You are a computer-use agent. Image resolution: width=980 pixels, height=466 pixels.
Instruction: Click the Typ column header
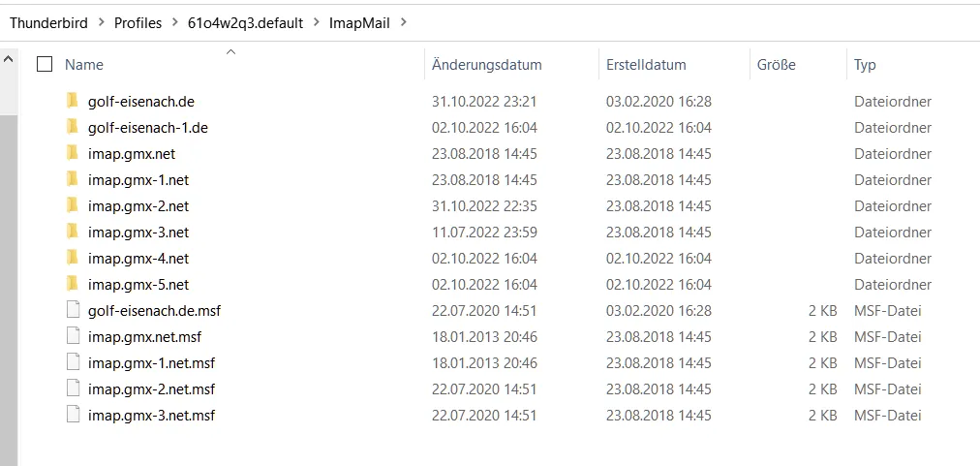click(865, 65)
